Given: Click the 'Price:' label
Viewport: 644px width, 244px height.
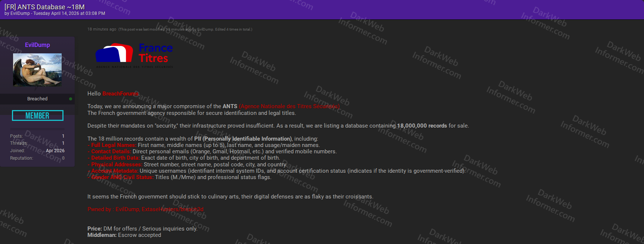Looking at the screenshot, I should [x=95, y=229].
